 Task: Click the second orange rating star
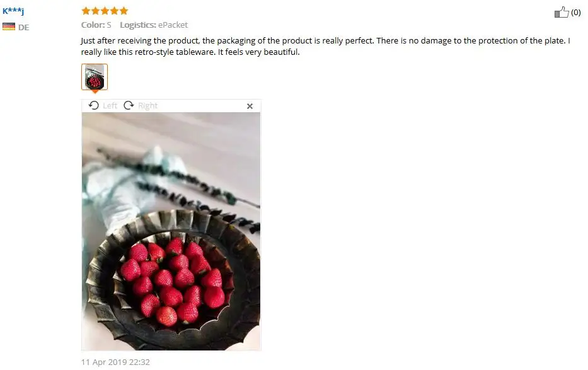tap(96, 11)
